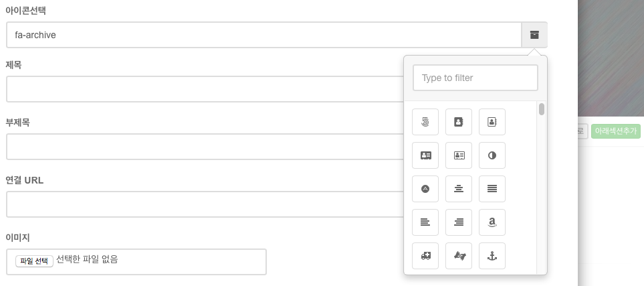The image size is (644, 286).
Task: Choose the outlined address card icon
Action: coord(459,155)
